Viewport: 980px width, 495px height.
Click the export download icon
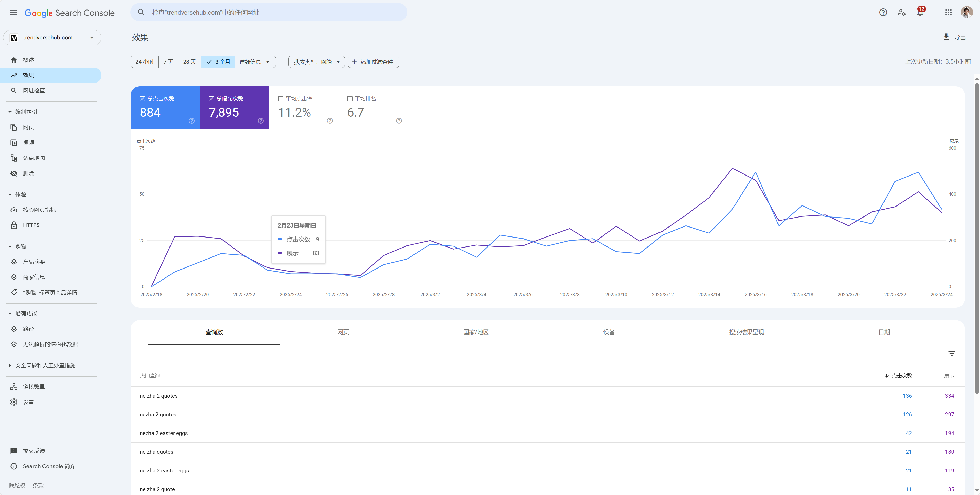946,37
